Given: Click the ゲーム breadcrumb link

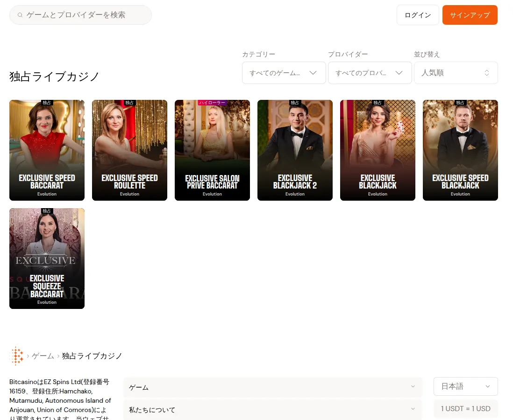Looking at the screenshot, I should pyautogui.click(x=43, y=356).
